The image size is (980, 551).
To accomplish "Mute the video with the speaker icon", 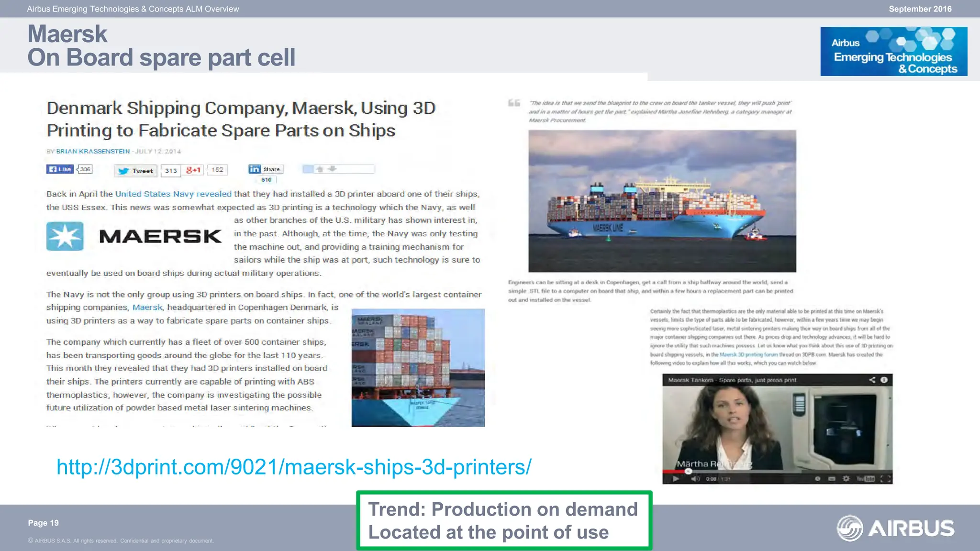I will 695,479.
